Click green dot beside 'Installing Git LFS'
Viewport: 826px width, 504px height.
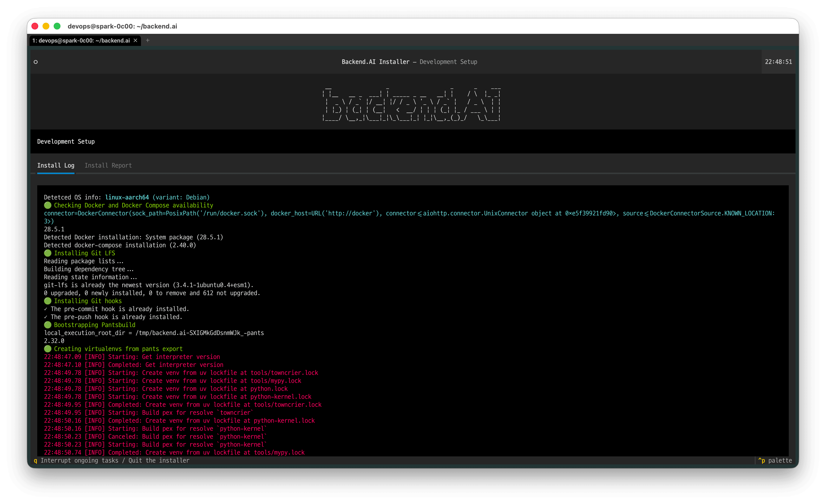coord(48,253)
